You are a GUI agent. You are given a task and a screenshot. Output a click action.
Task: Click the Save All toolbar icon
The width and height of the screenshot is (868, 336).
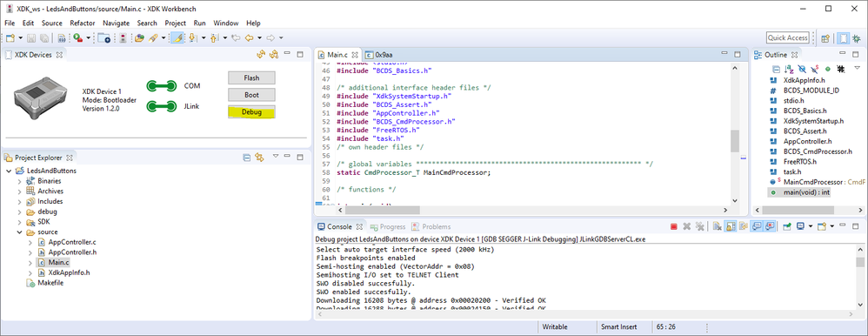43,37
